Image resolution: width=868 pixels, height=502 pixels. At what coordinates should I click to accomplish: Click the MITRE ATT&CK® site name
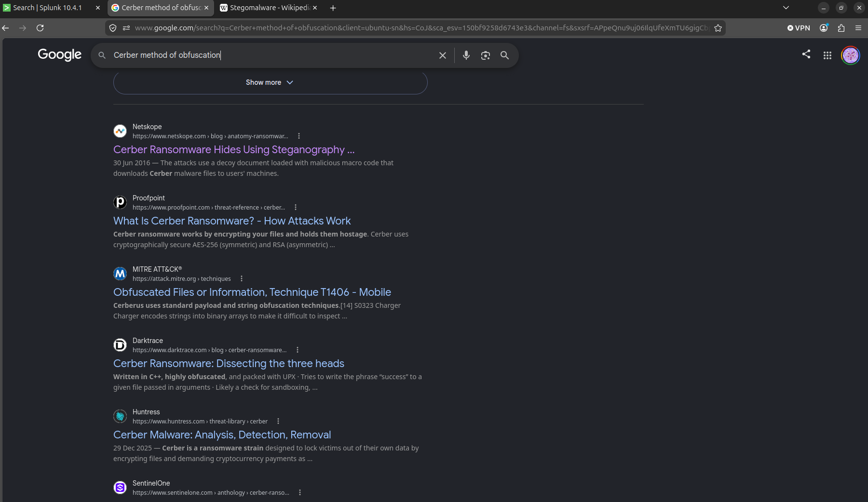[157, 269]
